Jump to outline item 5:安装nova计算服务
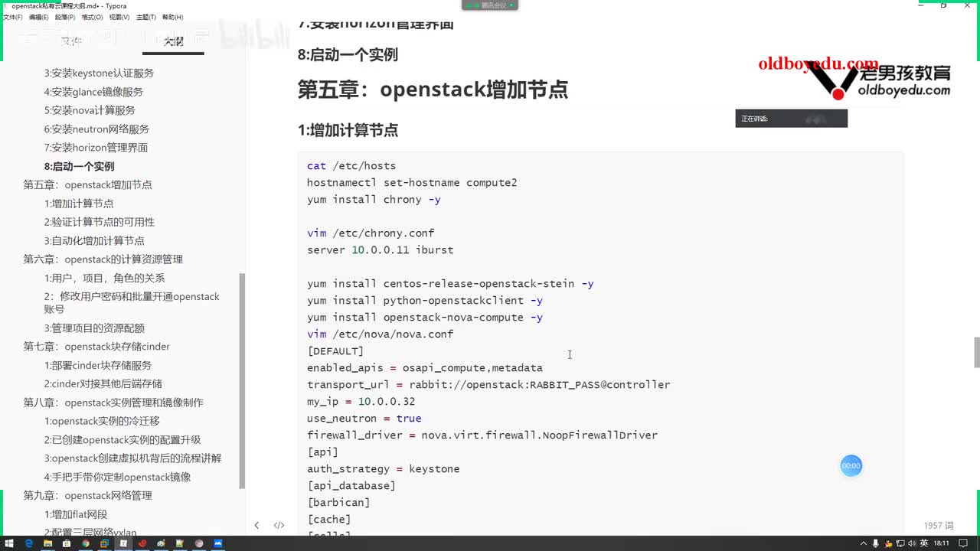Screen dimensions: 980x551 [90, 110]
